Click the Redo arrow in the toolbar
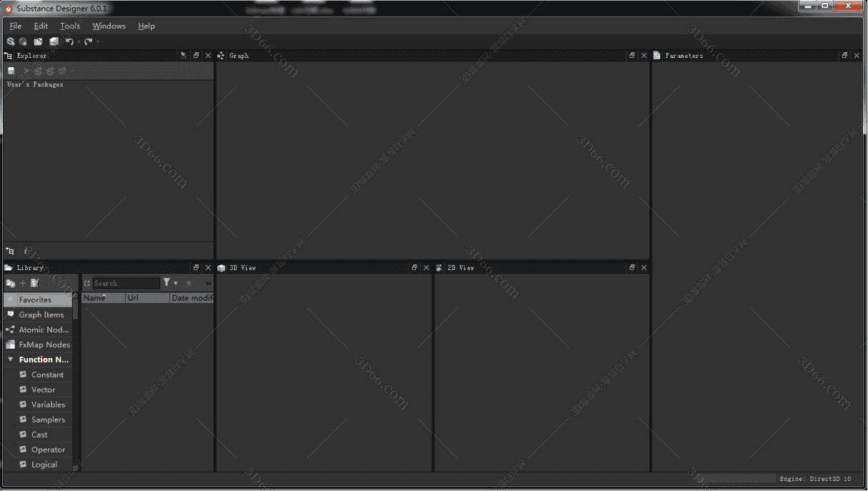The height and width of the screenshot is (491, 868). click(88, 41)
